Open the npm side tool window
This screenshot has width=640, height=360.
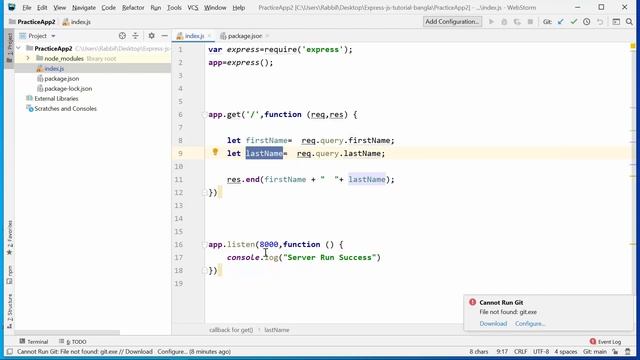(10, 275)
